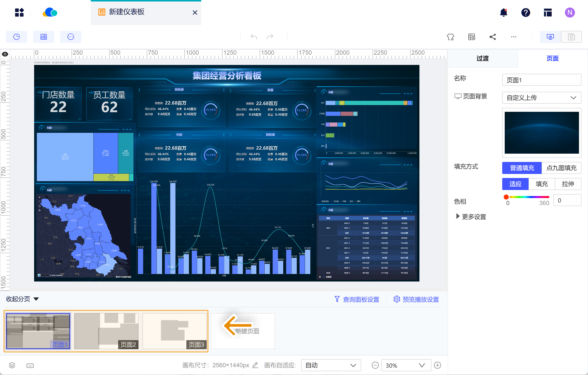This screenshot has width=588, height=375.
Task: Edit canvas size with pencil icon
Action: coord(255,365)
